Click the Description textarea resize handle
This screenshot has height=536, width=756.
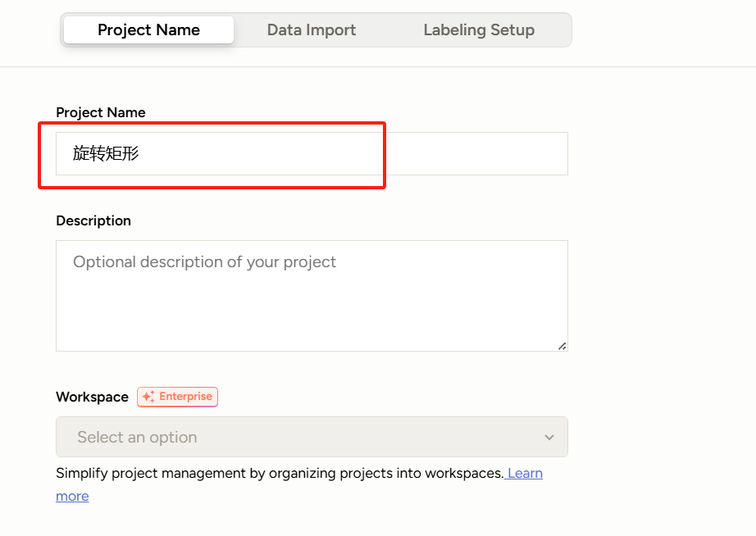tap(562, 346)
